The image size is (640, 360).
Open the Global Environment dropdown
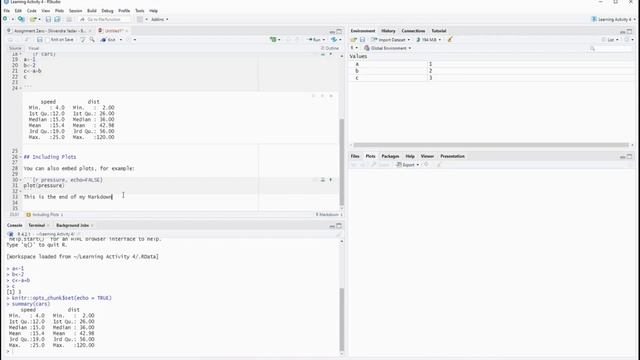pyautogui.click(x=388, y=48)
